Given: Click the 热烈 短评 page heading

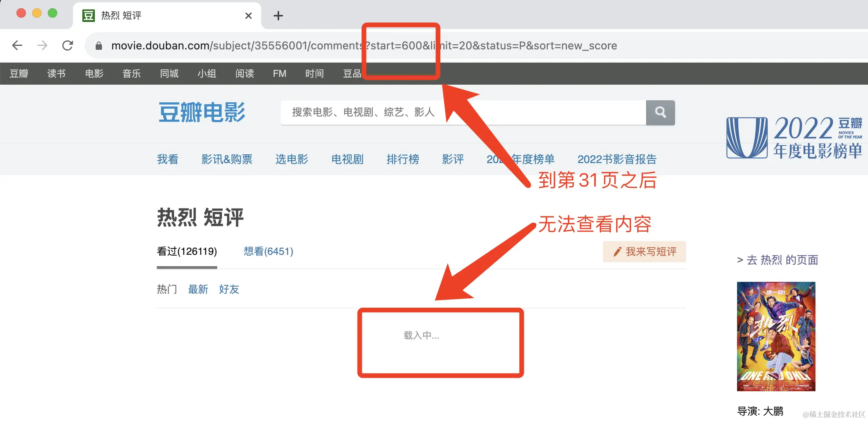Looking at the screenshot, I should (x=200, y=218).
